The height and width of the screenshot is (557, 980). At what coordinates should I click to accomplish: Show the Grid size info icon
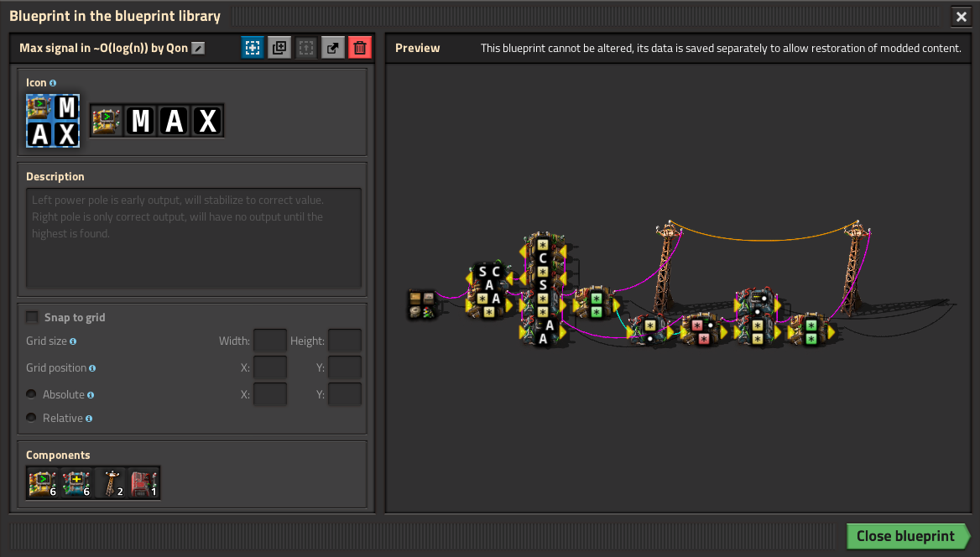pos(73,341)
